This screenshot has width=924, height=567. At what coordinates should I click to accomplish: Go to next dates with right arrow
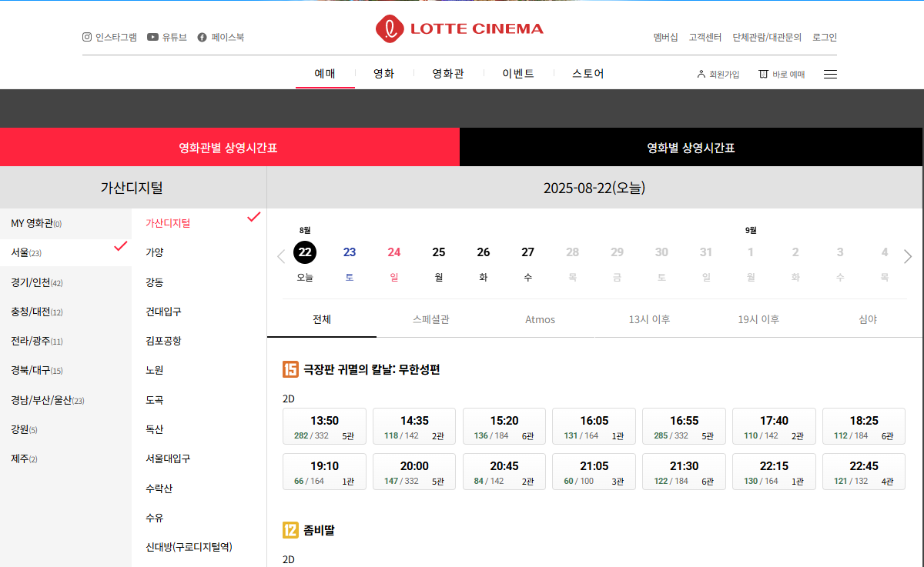pos(908,257)
